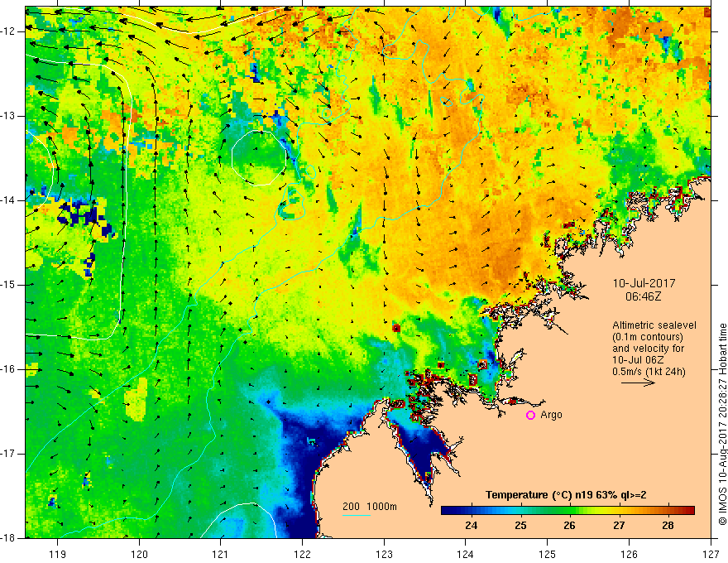This screenshot has width=728, height=563.
Task: Click the magenta Argo float marker circle
Action: coord(530,416)
